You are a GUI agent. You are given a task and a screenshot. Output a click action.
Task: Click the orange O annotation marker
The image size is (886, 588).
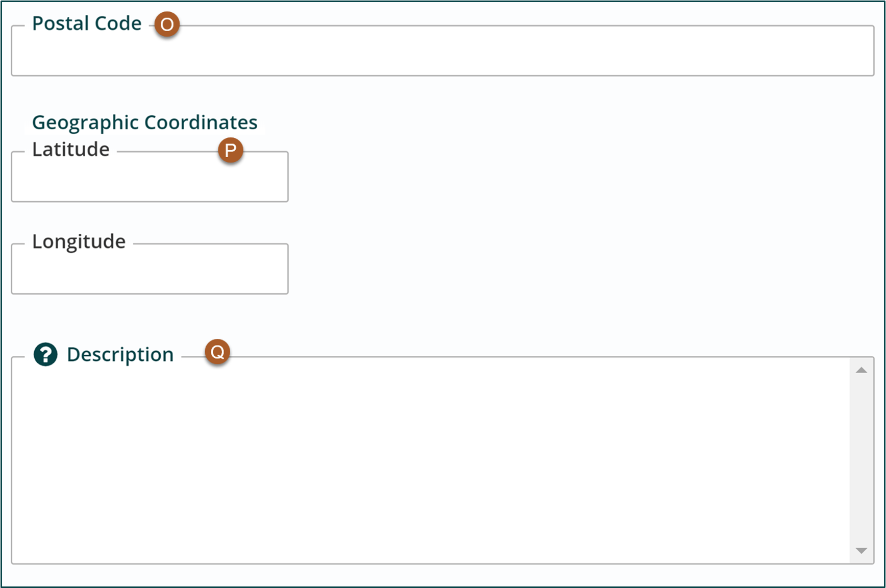167,24
